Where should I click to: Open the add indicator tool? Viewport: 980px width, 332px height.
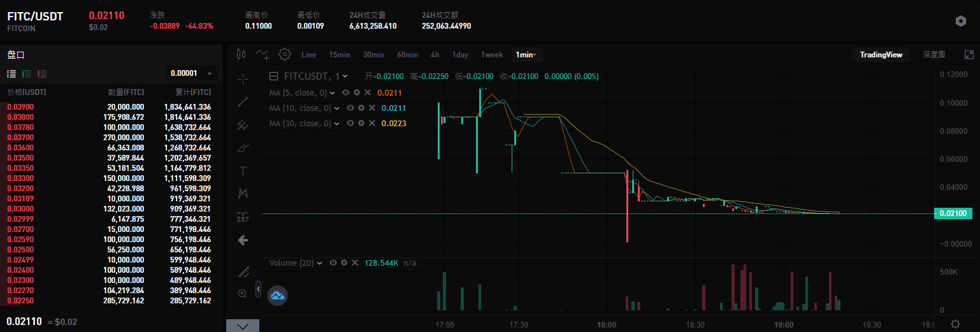(263, 55)
